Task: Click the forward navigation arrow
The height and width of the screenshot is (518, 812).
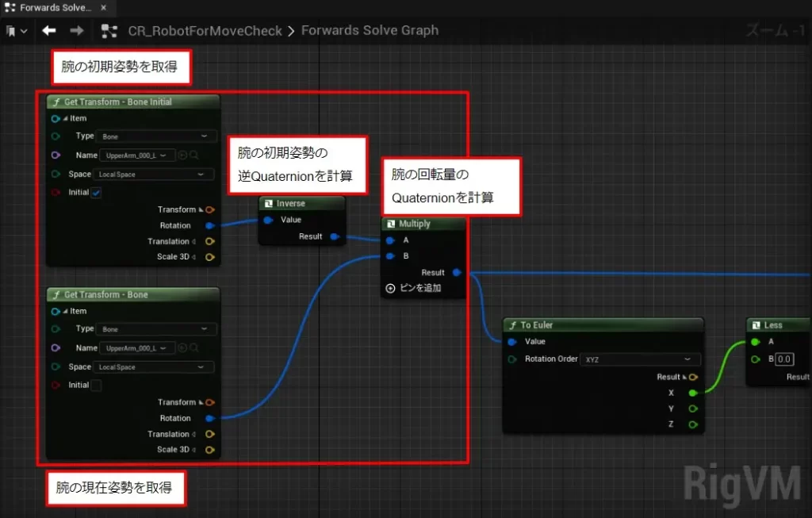Action: click(x=76, y=29)
